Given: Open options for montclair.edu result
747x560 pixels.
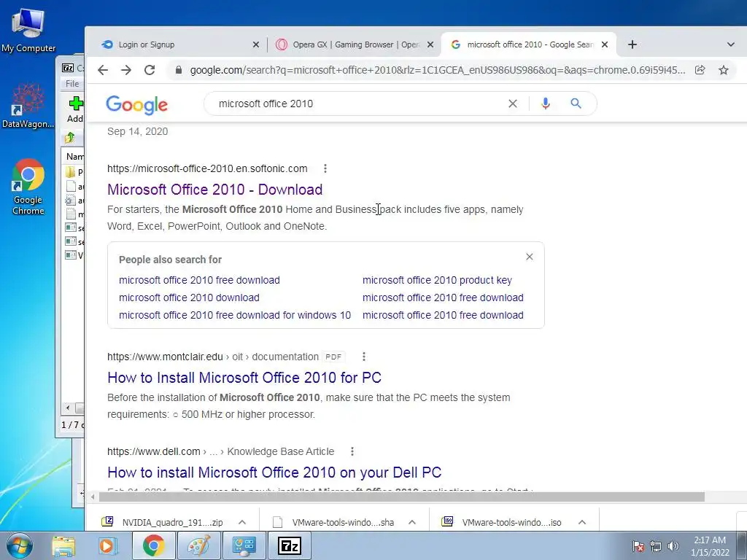Looking at the screenshot, I should (x=363, y=356).
